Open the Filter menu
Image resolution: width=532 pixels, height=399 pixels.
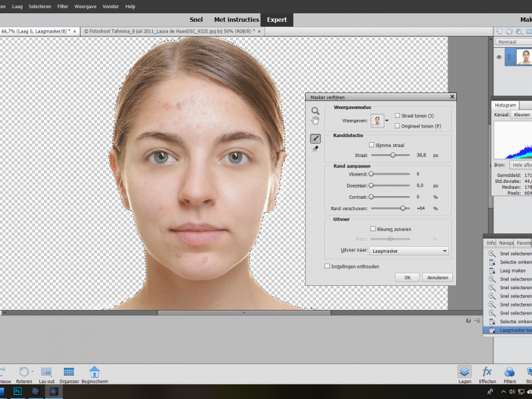pyautogui.click(x=63, y=6)
